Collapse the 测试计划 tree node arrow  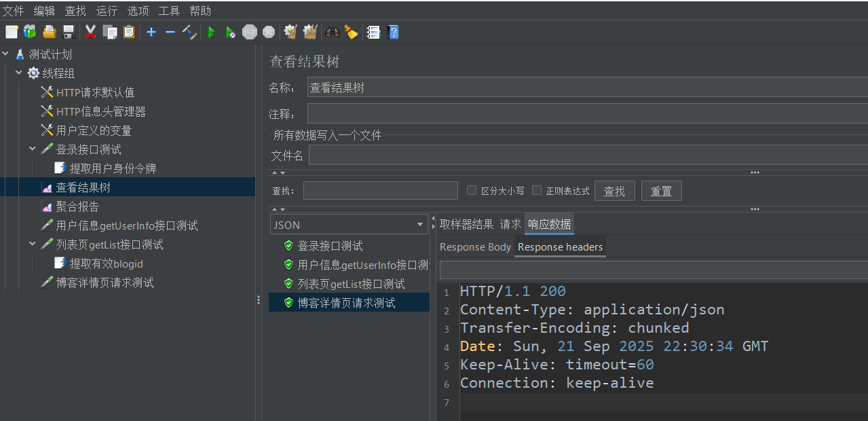pos(6,54)
